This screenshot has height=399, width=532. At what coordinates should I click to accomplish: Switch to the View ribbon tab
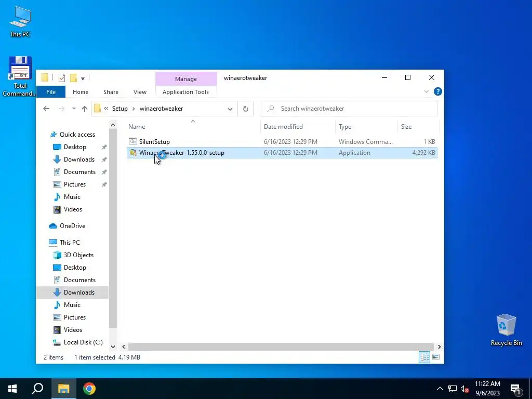[x=140, y=92]
